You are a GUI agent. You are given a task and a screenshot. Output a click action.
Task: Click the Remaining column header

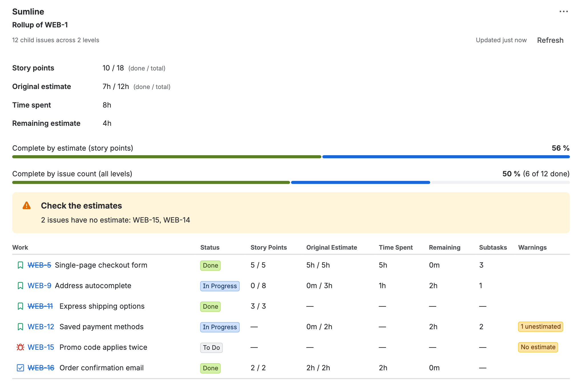coord(444,247)
